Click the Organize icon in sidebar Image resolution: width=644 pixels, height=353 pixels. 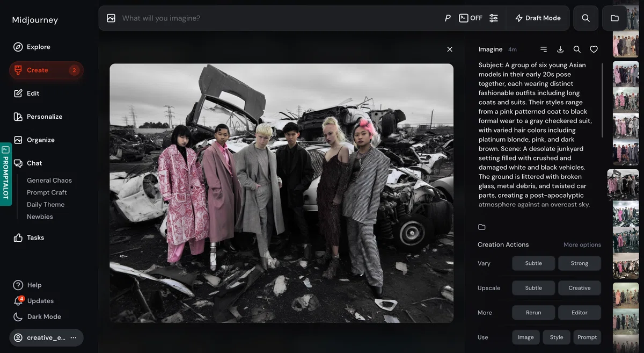(x=18, y=140)
